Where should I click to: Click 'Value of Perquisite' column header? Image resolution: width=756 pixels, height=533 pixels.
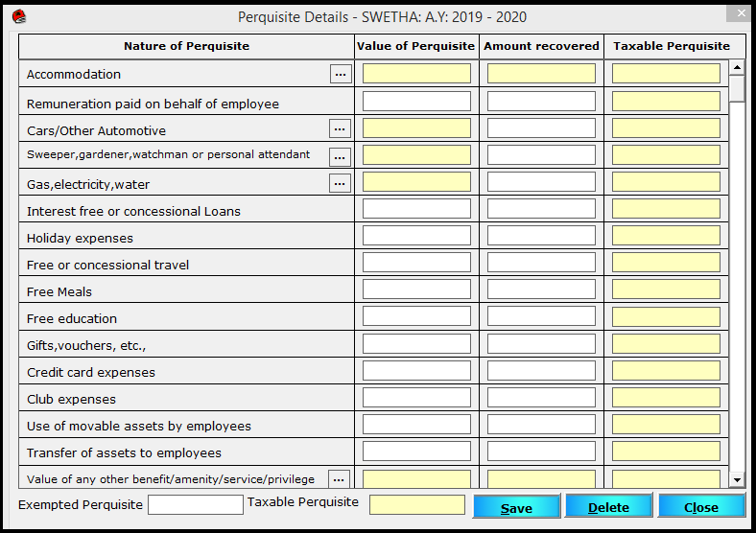pyautogui.click(x=416, y=46)
